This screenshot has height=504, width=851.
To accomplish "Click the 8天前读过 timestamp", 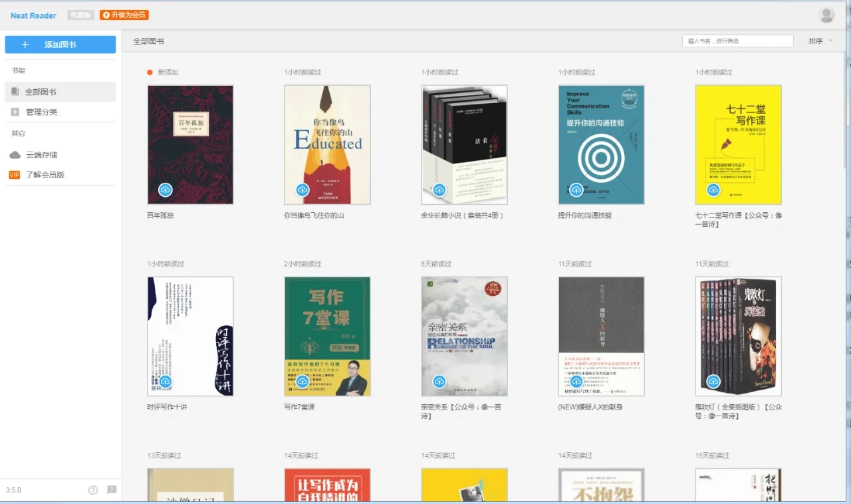I will click(436, 264).
